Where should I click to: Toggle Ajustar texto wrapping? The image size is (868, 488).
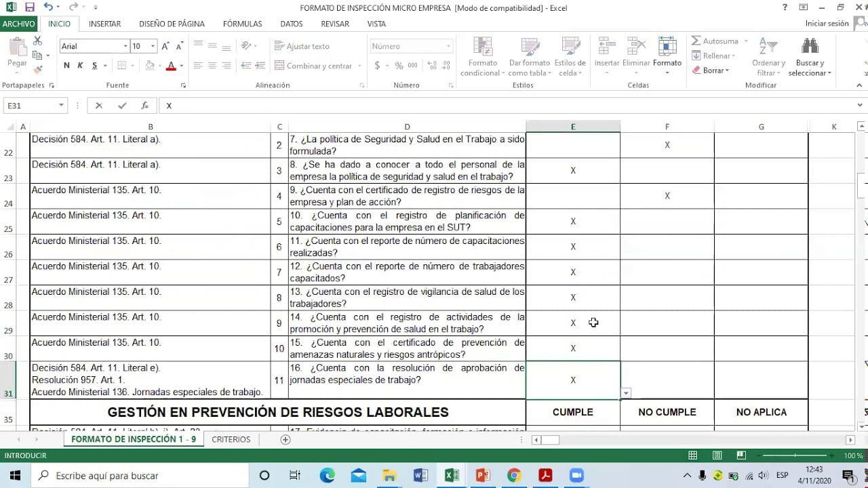pyautogui.click(x=302, y=46)
